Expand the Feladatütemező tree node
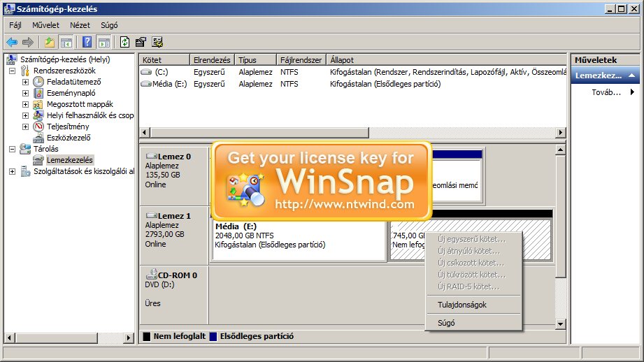644x362 pixels. (x=25, y=82)
